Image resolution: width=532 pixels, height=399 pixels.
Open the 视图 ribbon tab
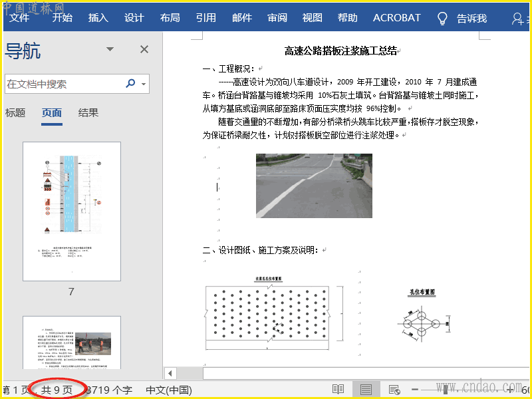pyautogui.click(x=312, y=18)
